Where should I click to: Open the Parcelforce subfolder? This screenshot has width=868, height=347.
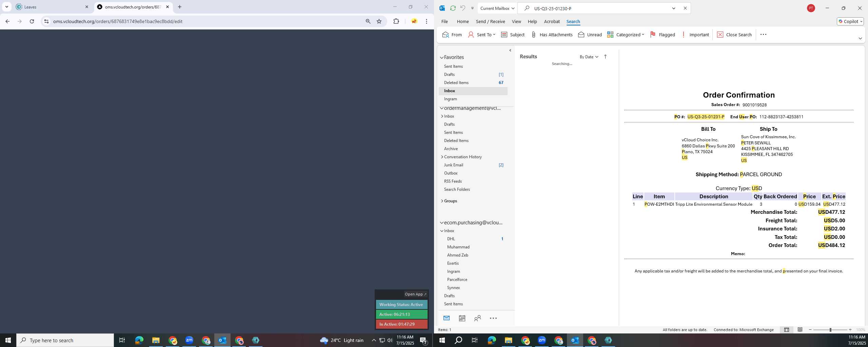click(x=473, y=280)
